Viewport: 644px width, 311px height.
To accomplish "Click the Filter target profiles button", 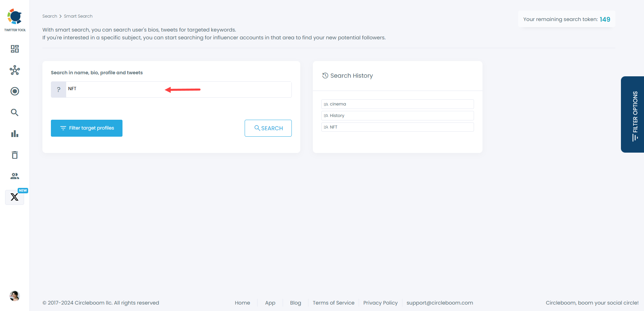I will [87, 128].
